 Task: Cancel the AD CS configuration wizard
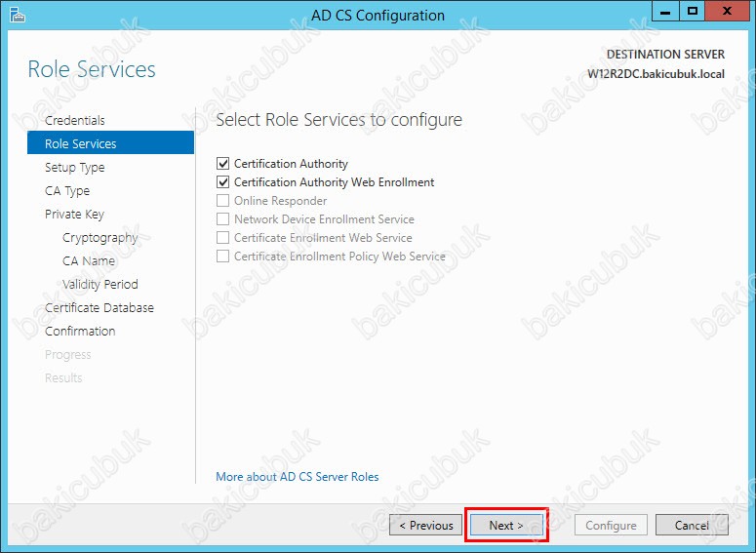click(x=692, y=525)
